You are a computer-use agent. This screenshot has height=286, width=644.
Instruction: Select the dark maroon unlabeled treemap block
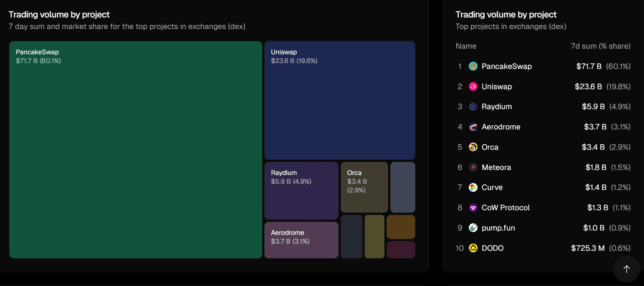(x=401, y=250)
